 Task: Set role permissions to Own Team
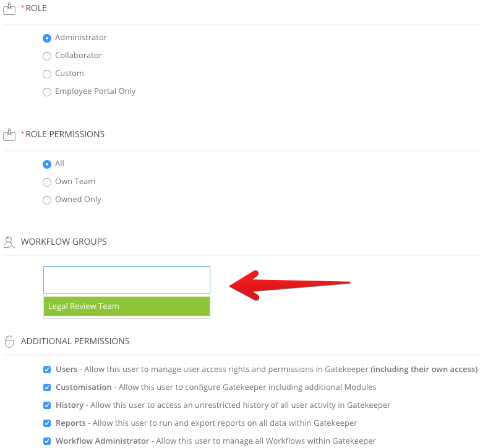point(47,182)
